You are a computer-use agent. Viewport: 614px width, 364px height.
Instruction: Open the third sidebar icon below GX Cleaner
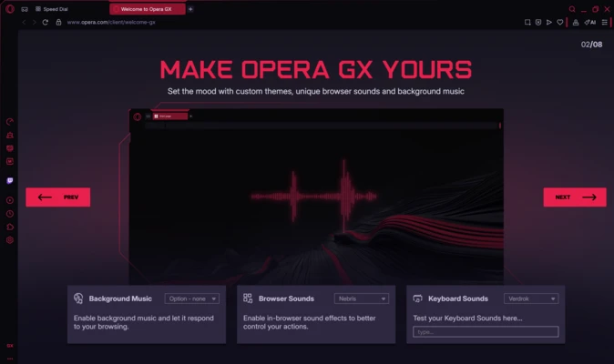(x=10, y=148)
